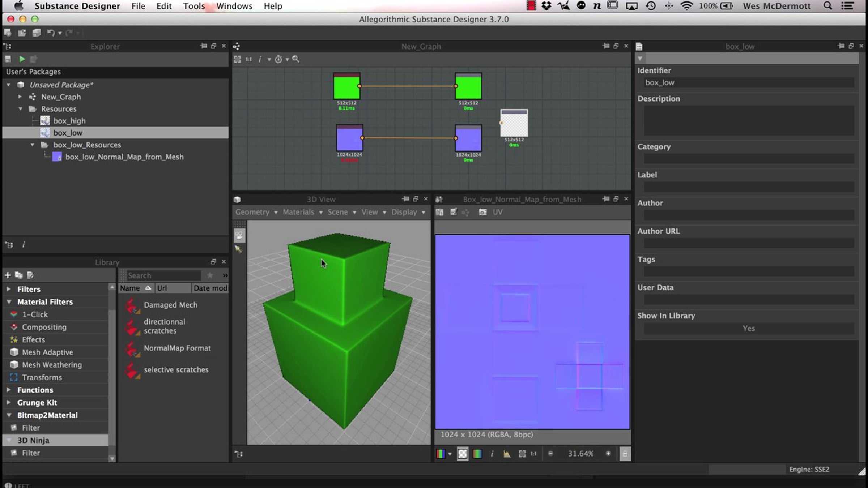
Task: Collapse the box_low_Resources folder arrow
Action: coord(33,145)
